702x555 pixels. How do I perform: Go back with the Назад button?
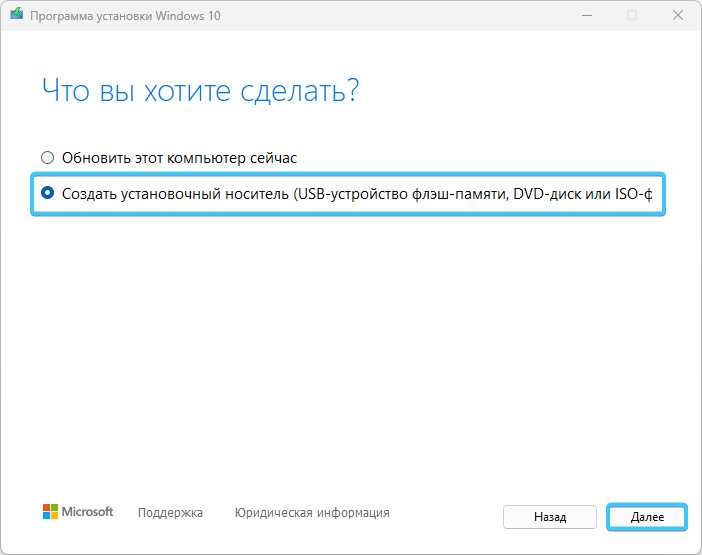click(x=550, y=517)
